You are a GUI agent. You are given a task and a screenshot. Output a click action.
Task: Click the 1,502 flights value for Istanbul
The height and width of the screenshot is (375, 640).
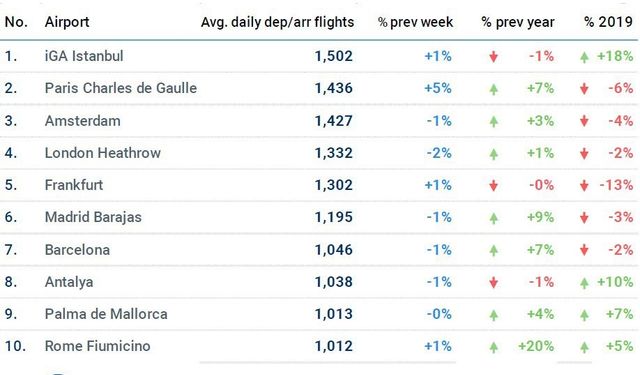[333, 56]
